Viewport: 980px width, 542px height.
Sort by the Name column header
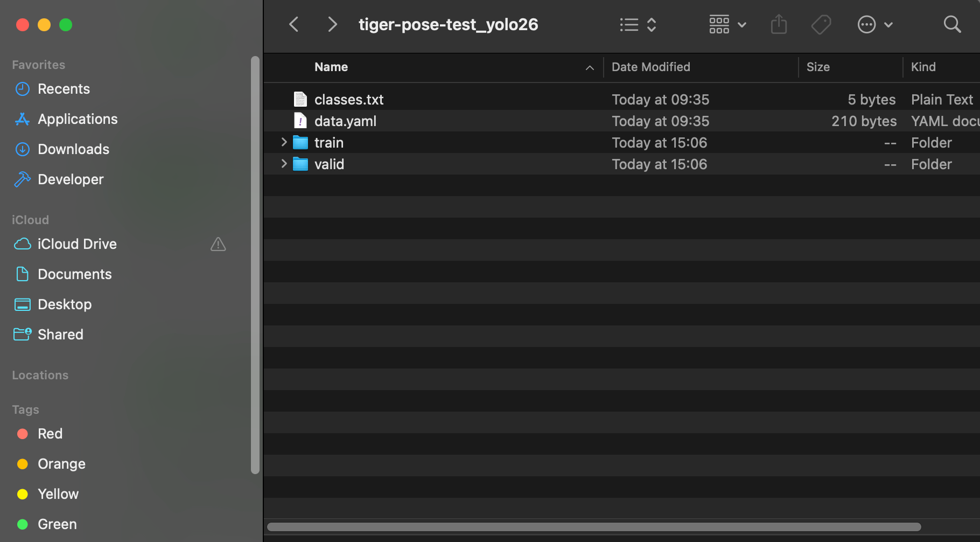click(331, 67)
